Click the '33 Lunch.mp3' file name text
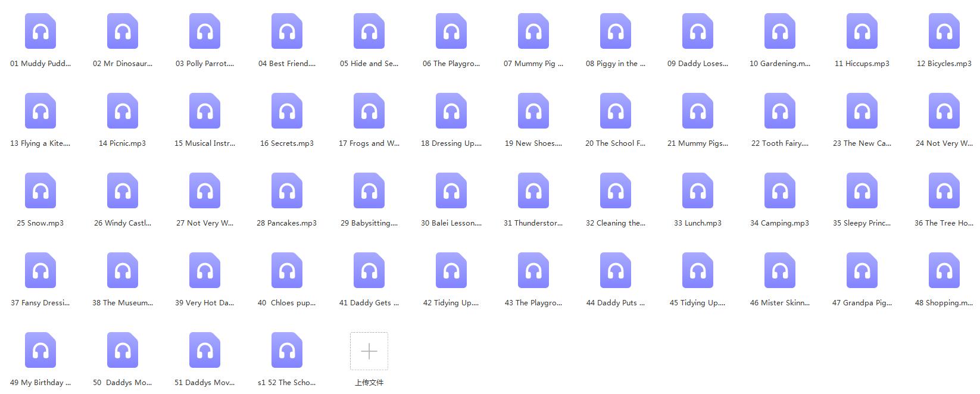980x394 pixels. [698, 223]
